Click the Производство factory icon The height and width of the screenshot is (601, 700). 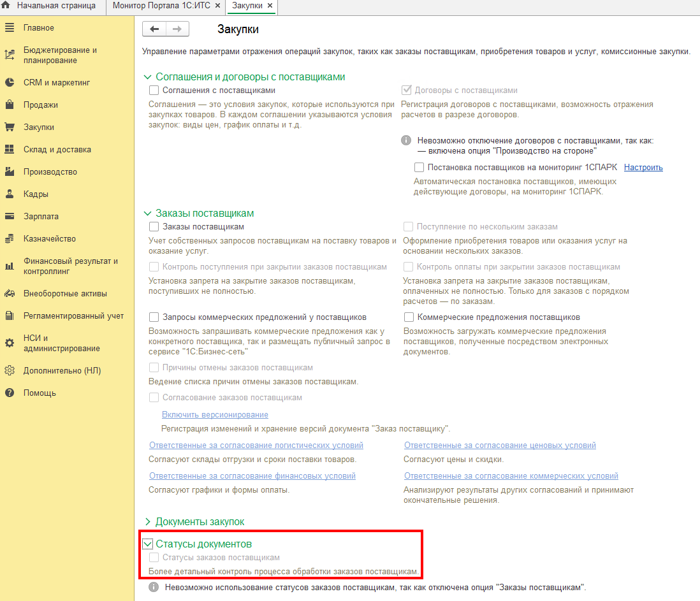click(10, 172)
